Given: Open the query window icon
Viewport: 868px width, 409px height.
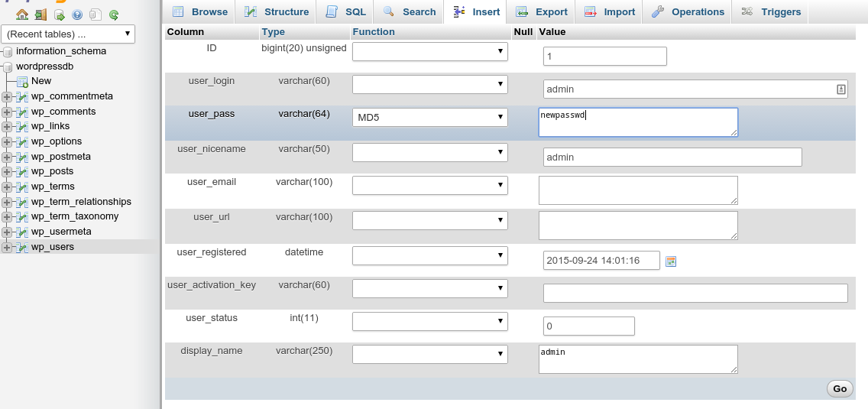Looking at the screenshot, I should (60, 15).
